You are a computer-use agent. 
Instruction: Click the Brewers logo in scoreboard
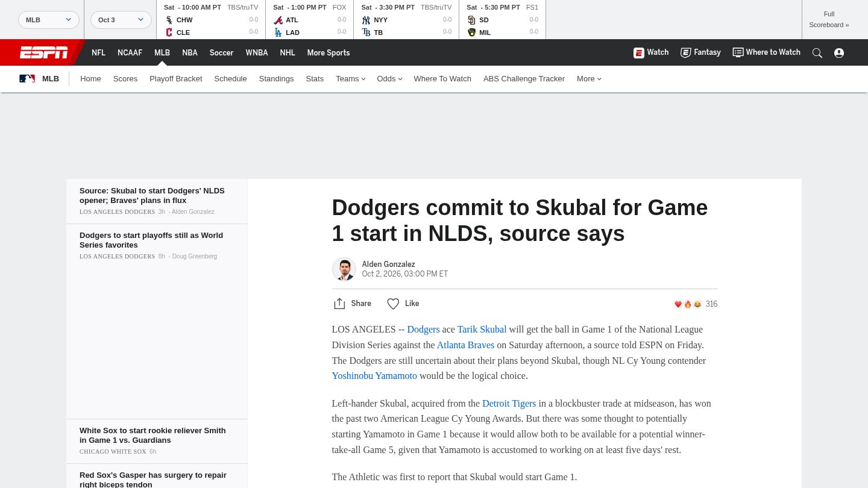(471, 33)
